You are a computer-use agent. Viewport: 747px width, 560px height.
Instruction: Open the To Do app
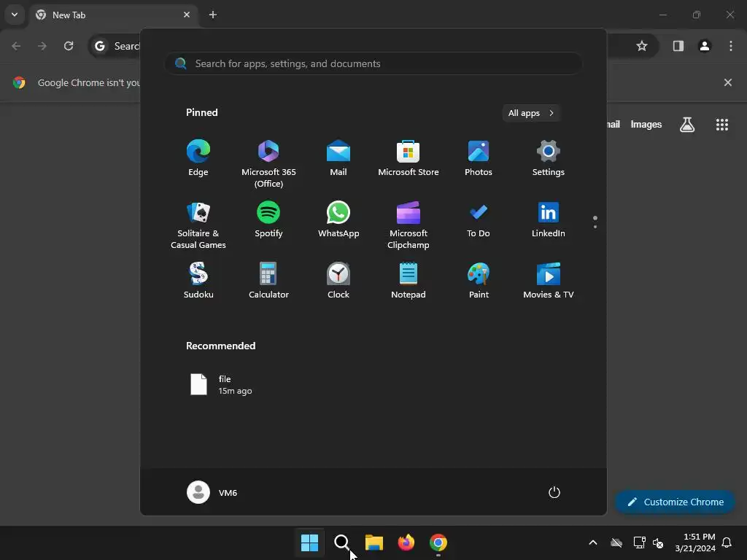pos(479,219)
